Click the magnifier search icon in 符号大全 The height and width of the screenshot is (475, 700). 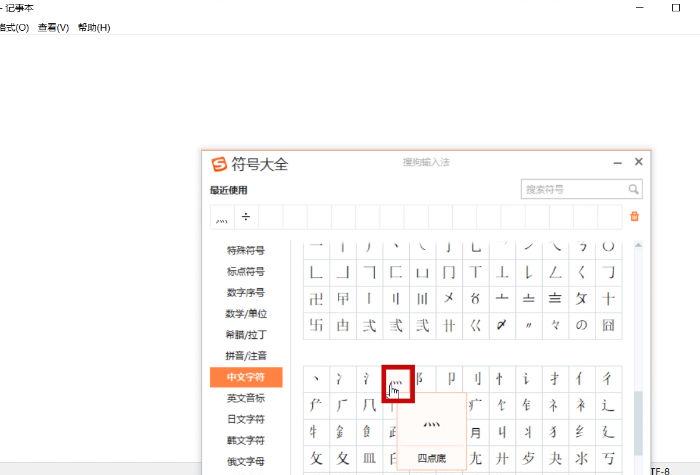click(x=633, y=189)
